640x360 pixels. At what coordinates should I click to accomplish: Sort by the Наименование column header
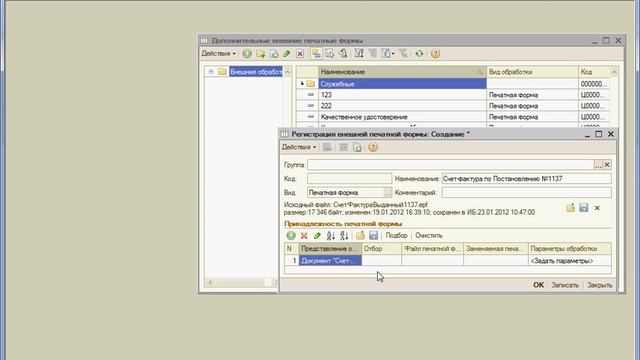pyautogui.click(x=402, y=72)
